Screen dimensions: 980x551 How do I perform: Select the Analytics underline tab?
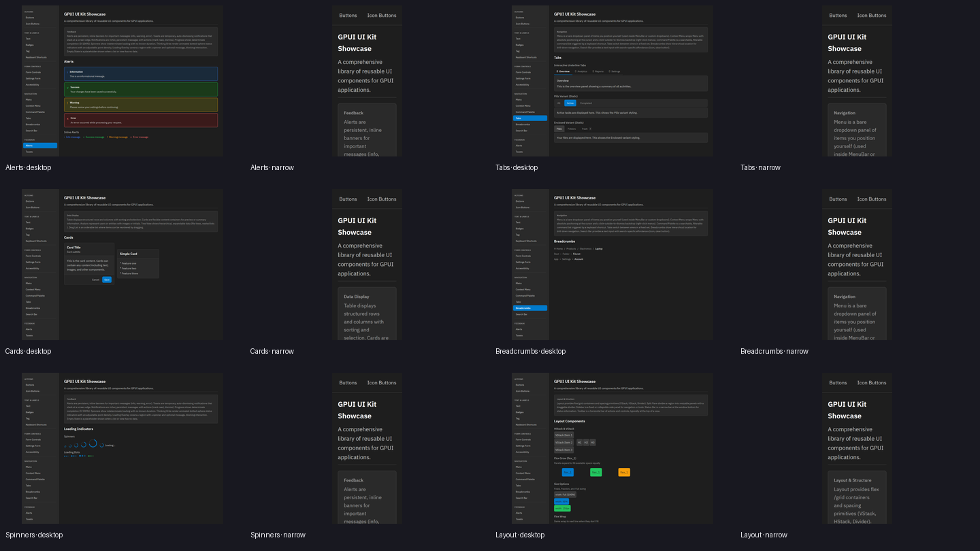[x=581, y=71]
